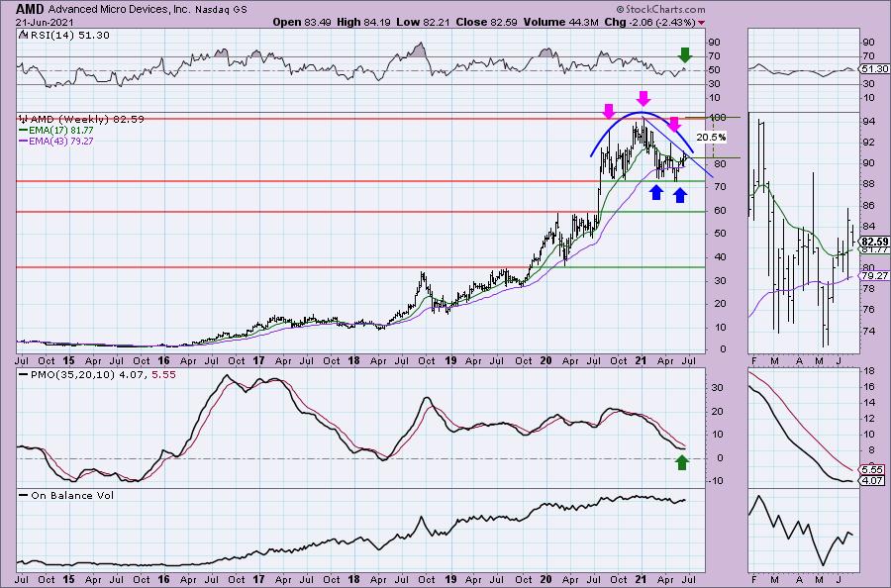Click the 'Advanced Micro Devices, Inc.' company name
The image size is (891, 588).
[x=120, y=10]
